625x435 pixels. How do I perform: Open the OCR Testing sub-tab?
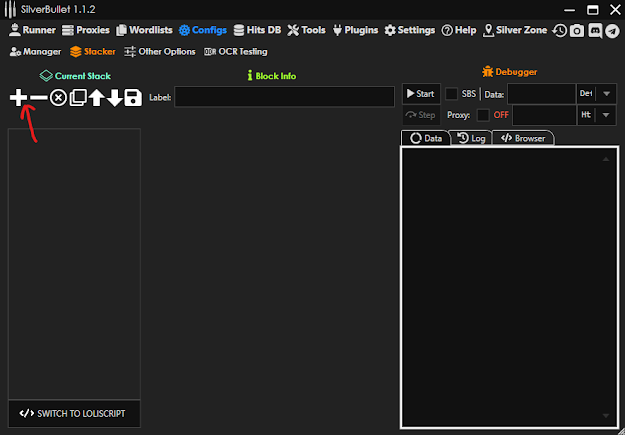pos(236,52)
